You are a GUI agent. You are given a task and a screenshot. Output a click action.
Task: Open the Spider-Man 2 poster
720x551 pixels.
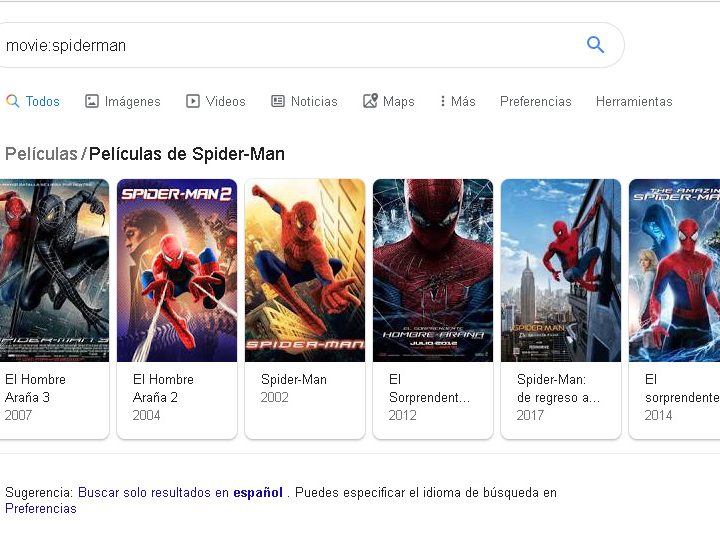point(177,270)
